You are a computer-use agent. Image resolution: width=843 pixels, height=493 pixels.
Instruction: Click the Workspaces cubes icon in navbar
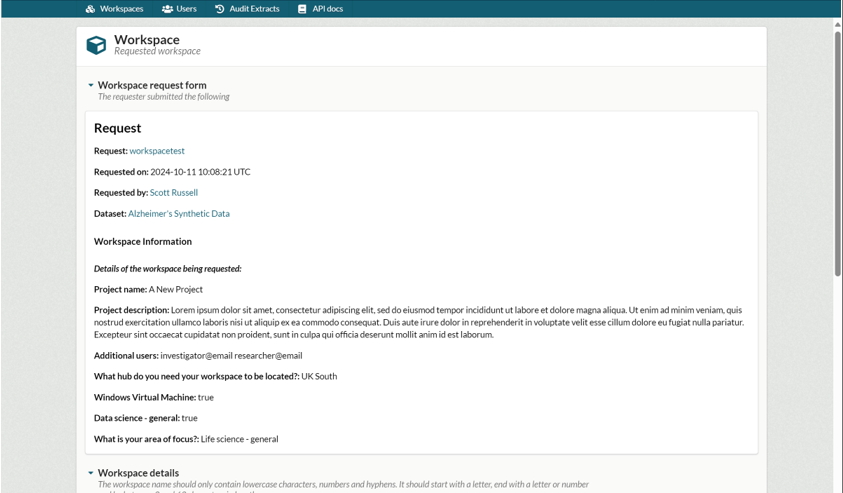pyautogui.click(x=90, y=9)
